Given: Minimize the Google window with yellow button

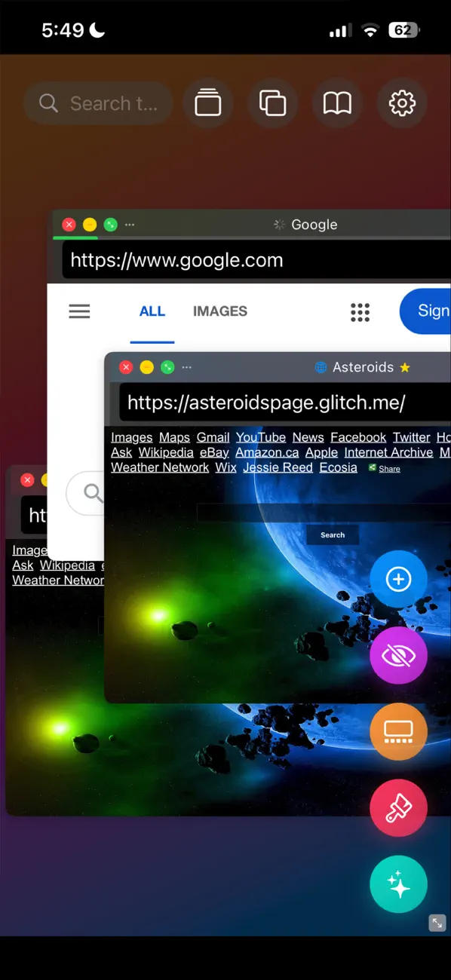Looking at the screenshot, I should 90,225.
